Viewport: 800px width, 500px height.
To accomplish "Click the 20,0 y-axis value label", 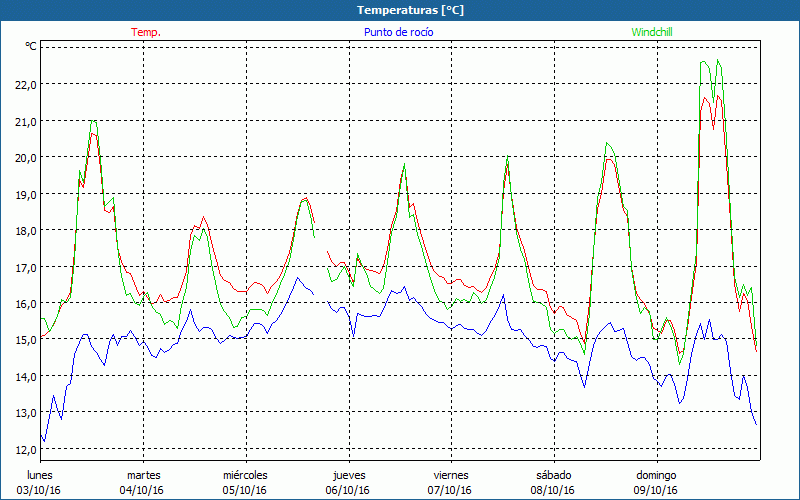I will coord(24,157).
